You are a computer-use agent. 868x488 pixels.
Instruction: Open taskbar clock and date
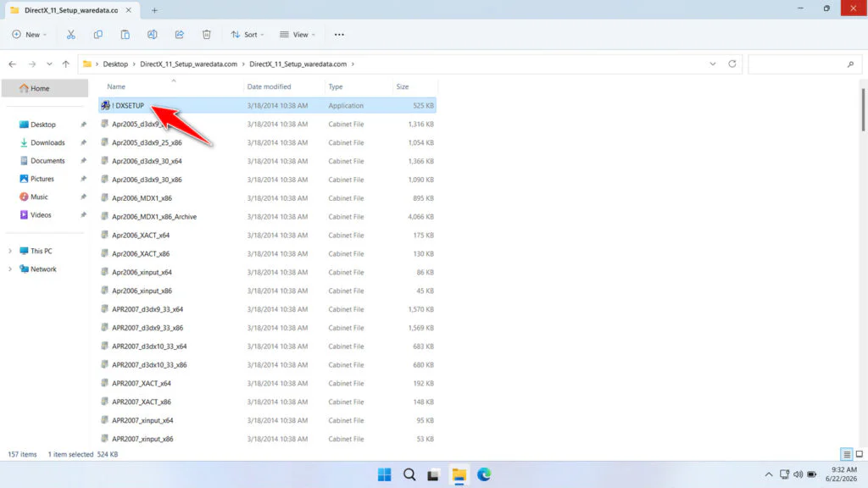[842, 474]
